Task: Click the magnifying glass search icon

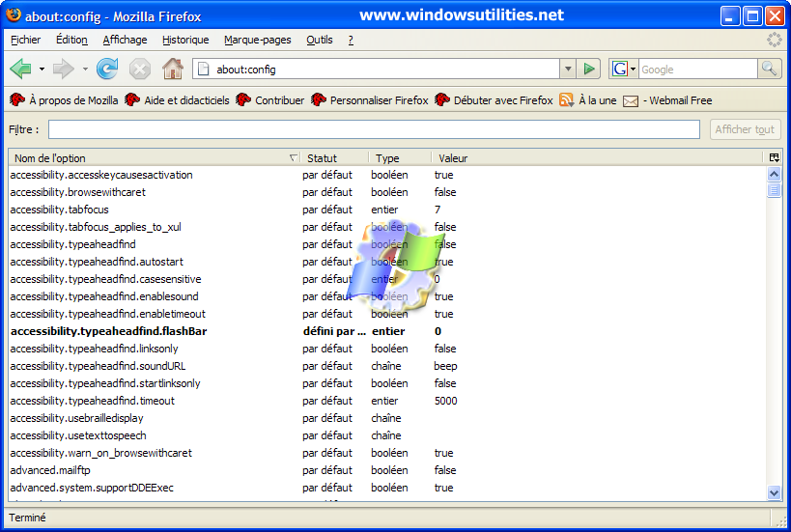Action: [770, 70]
